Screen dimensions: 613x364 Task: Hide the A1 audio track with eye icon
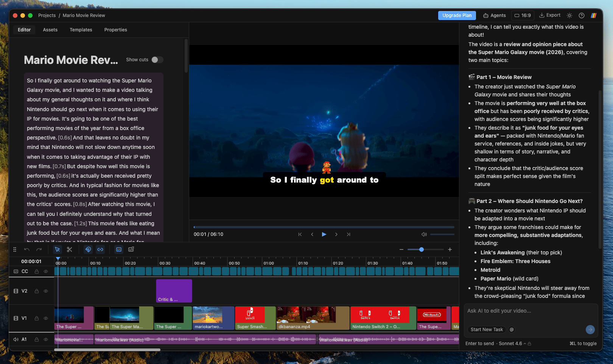click(46, 339)
